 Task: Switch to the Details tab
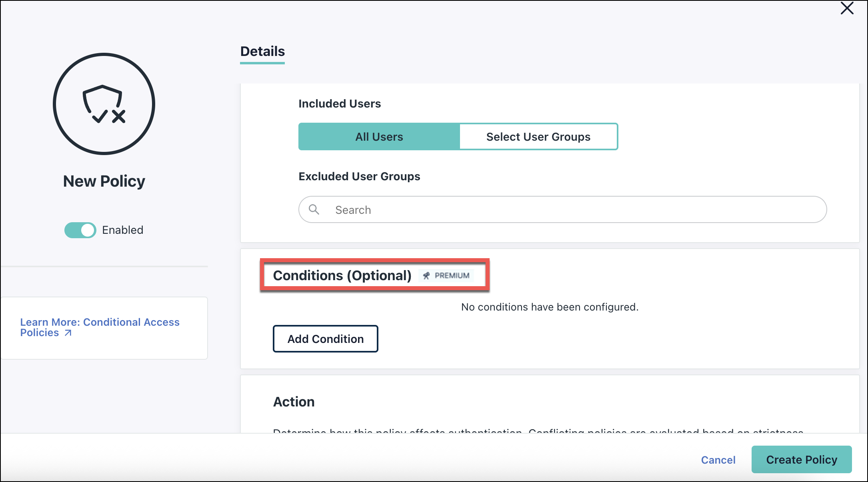pyautogui.click(x=262, y=51)
